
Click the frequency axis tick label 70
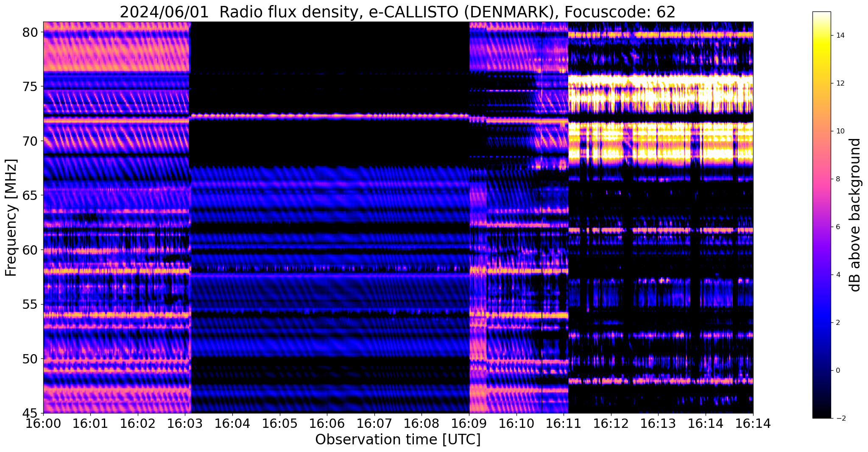click(31, 141)
